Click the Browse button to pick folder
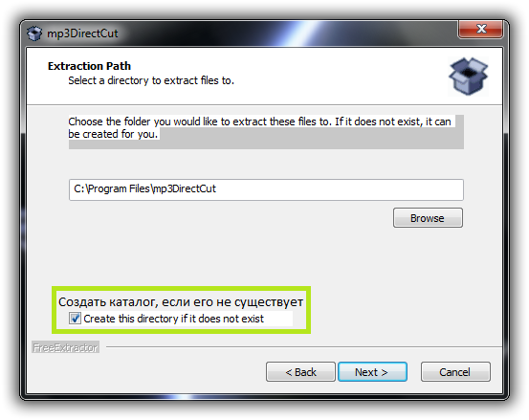 pyautogui.click(x=428, y=218)
